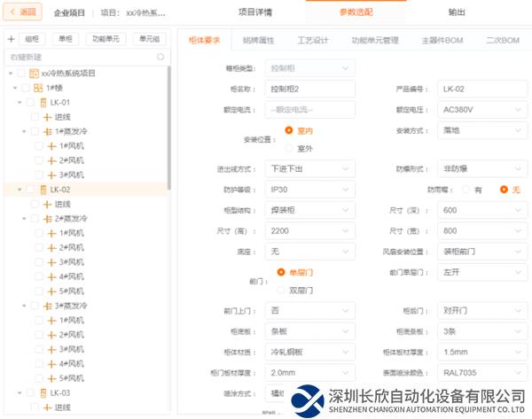Image resolution: width=532 pixels, height=419 pixels.
Task: Open the 输出 top tab
Action: pyautogui.click(x=456, y=12)
